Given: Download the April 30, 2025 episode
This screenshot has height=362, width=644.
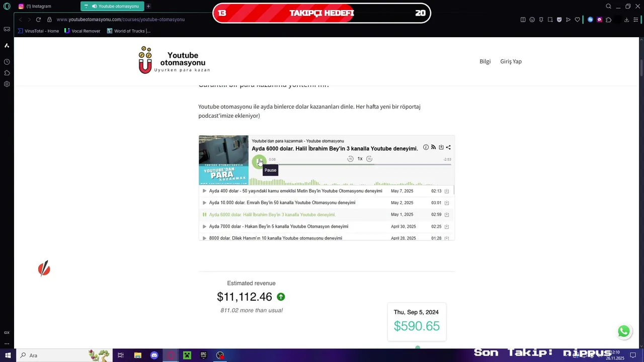Looking at the screenshot, I should point(446,226).
